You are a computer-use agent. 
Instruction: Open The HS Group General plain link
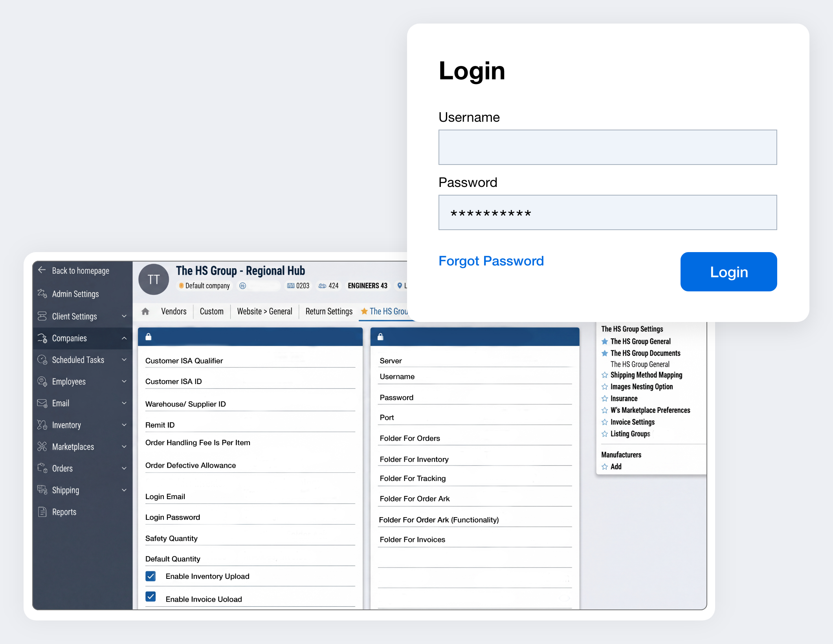[640, 364]
